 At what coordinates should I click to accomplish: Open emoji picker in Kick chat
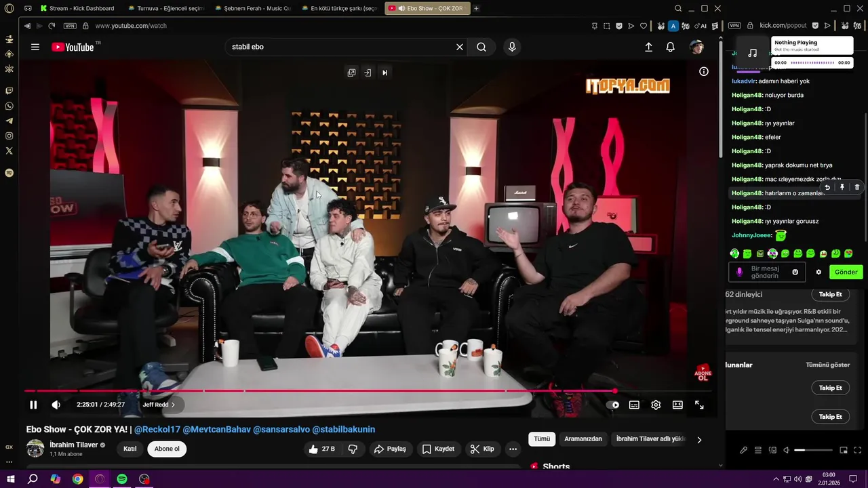pyautogui.click(x=795, y=272)
